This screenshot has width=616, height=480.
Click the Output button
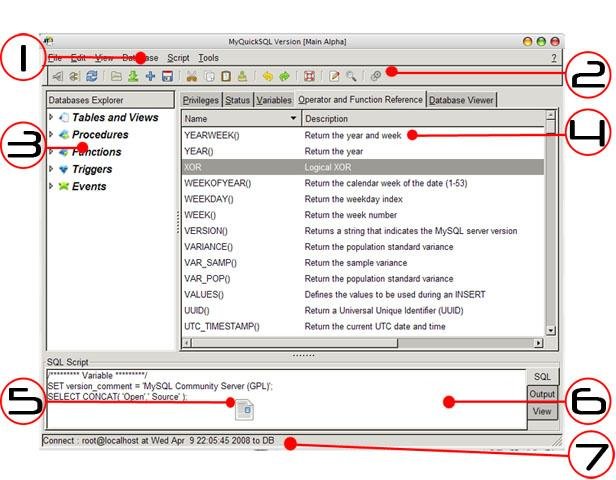(542, 394)
